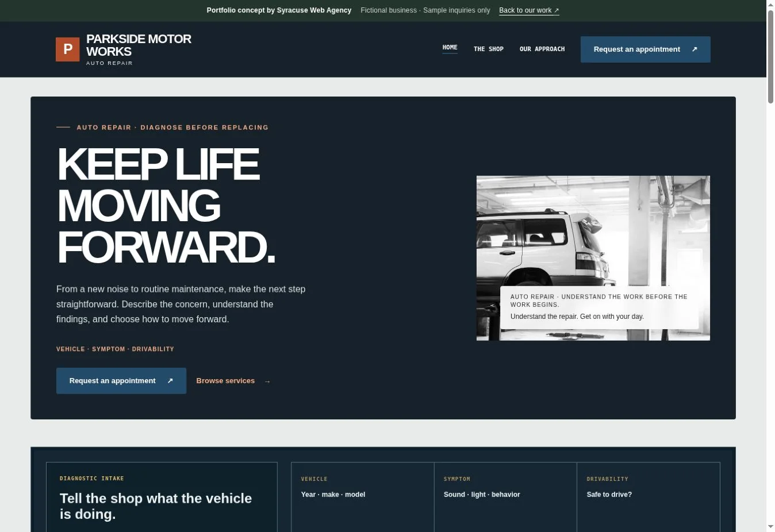Screen dimensions: 775x532
Task: Click the 'Understand the repair' caption card
Action: coord(599,307)
